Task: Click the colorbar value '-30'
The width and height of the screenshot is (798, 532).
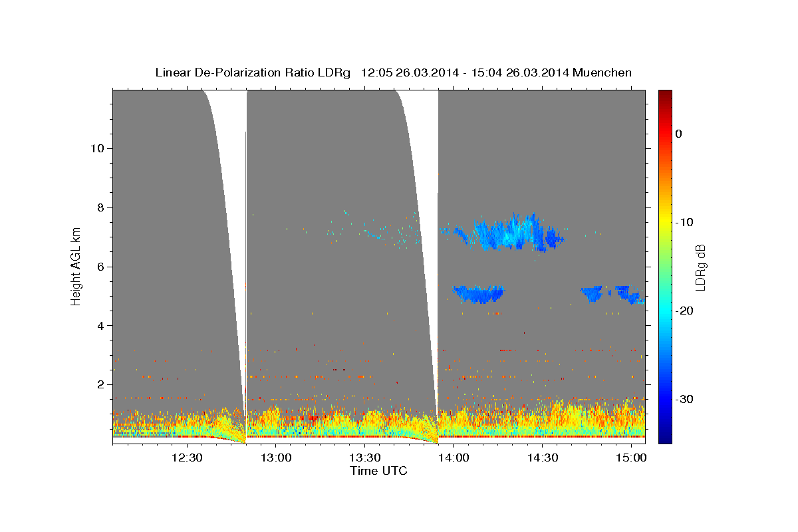Action: point(685,400)
